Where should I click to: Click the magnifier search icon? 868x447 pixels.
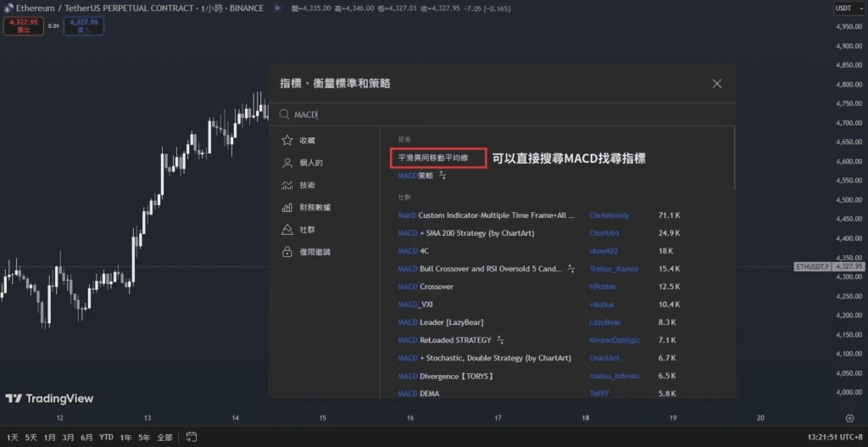click(283, 115)
